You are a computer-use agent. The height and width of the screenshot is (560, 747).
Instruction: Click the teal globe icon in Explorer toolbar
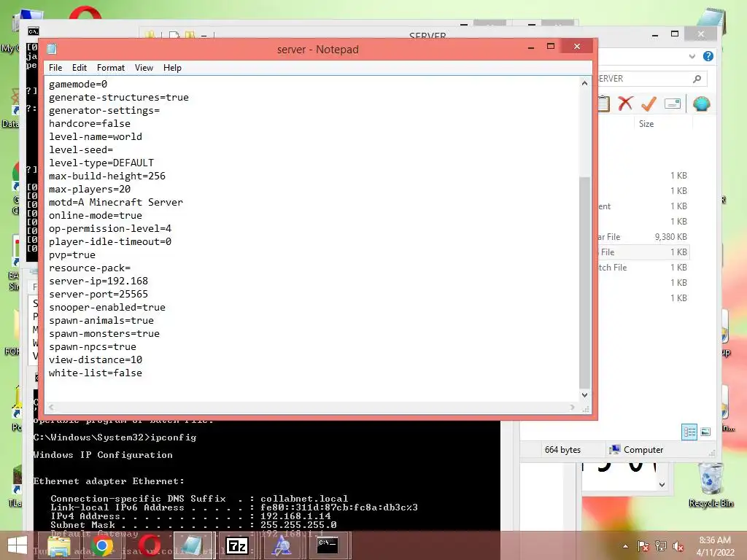(701, 104)
